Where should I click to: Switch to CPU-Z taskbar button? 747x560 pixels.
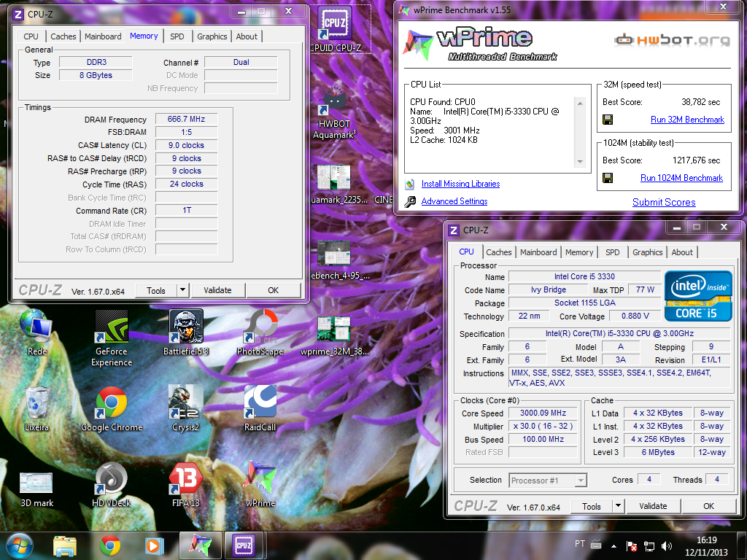244,545
